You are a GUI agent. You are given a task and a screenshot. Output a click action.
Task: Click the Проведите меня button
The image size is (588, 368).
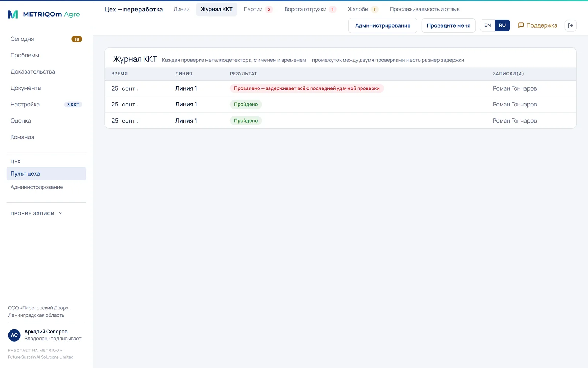(448, 25)
